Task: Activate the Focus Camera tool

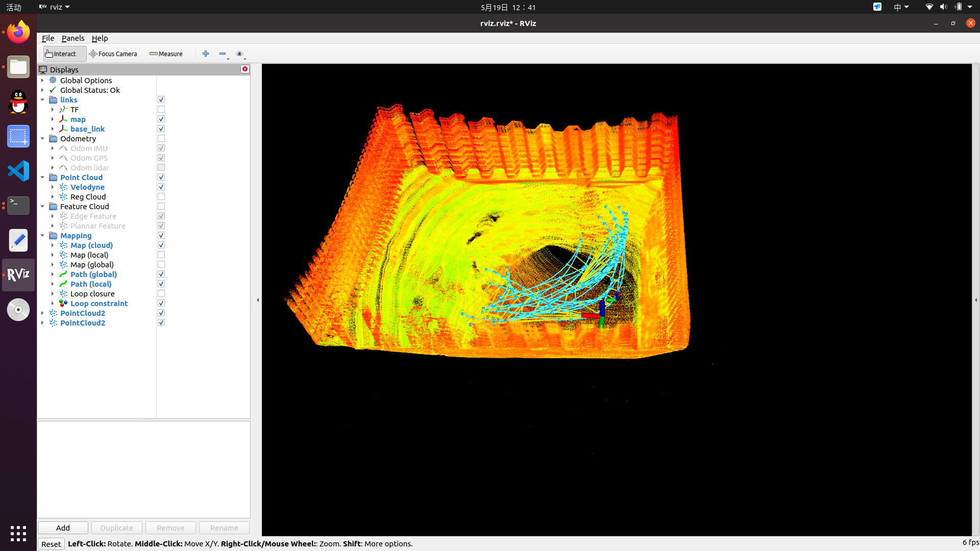Action: point(113,54)
